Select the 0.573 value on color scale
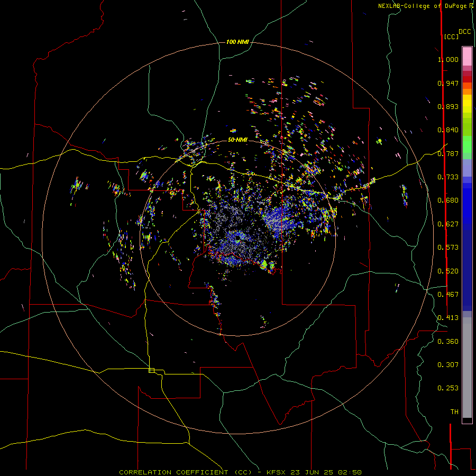 click(448, 248)
